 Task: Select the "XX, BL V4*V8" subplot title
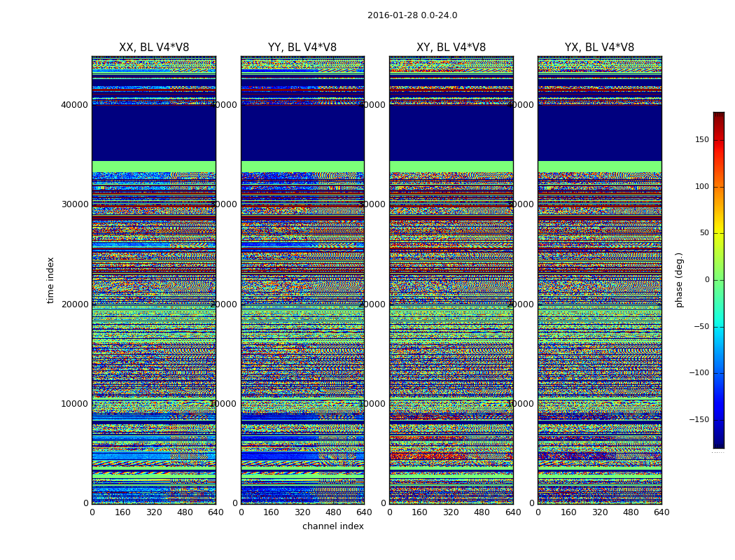(154, 48)
